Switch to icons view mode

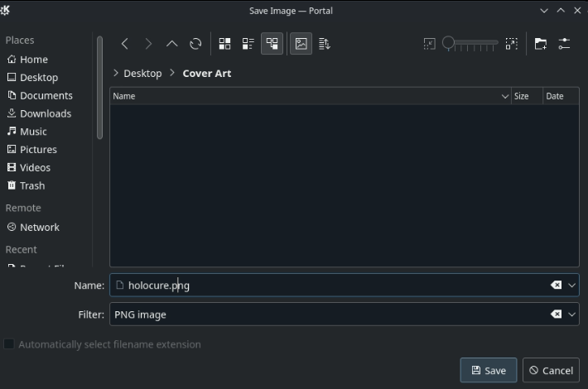(x=224, y=44)
